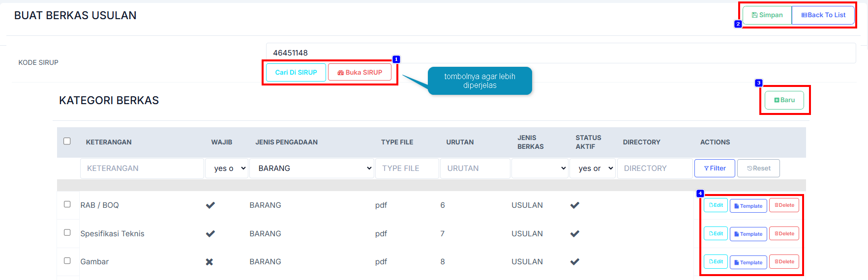This screenshot has height=280, width=868.
Task: Apply the table Filter button
Action: [x=714, y=168]
